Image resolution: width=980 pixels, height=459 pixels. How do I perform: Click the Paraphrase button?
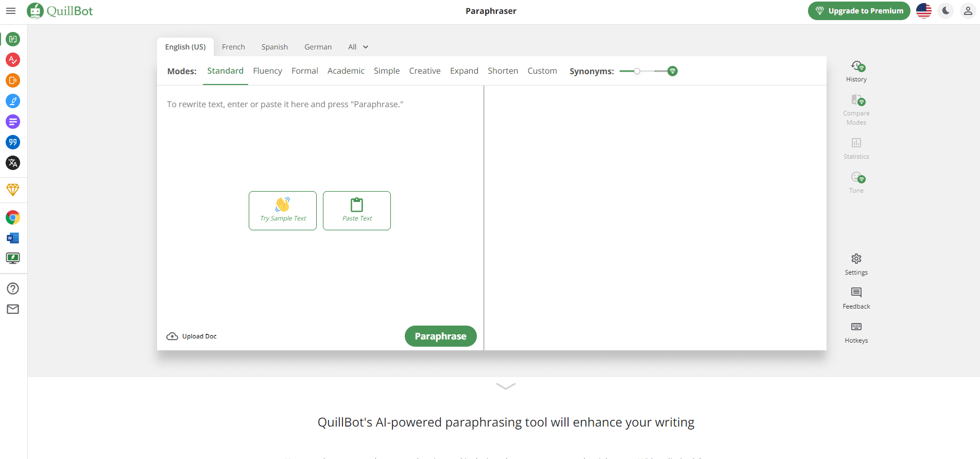tap(441, 336)
